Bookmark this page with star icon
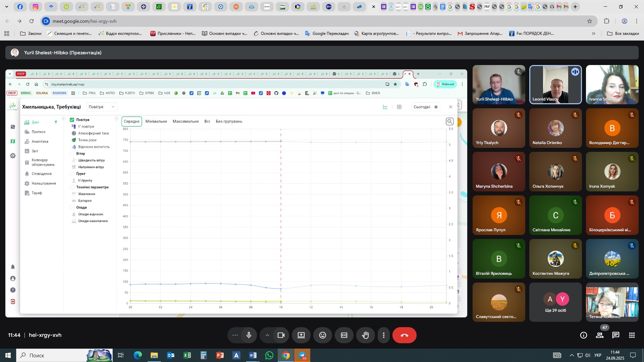The width and height of the screenshot is (644, 362). 590,21
